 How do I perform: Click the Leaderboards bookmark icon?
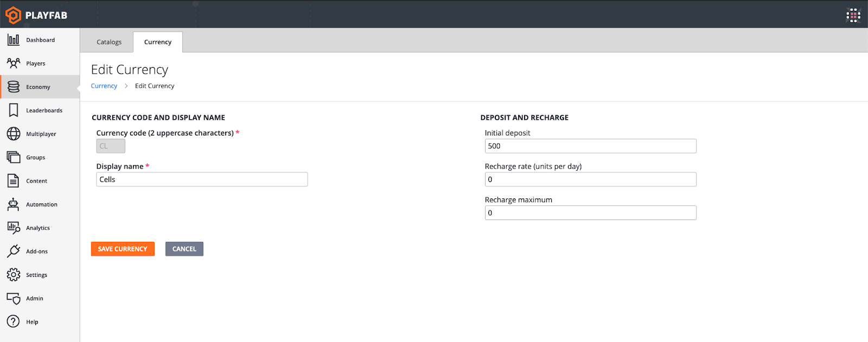(x=14, y=110)
